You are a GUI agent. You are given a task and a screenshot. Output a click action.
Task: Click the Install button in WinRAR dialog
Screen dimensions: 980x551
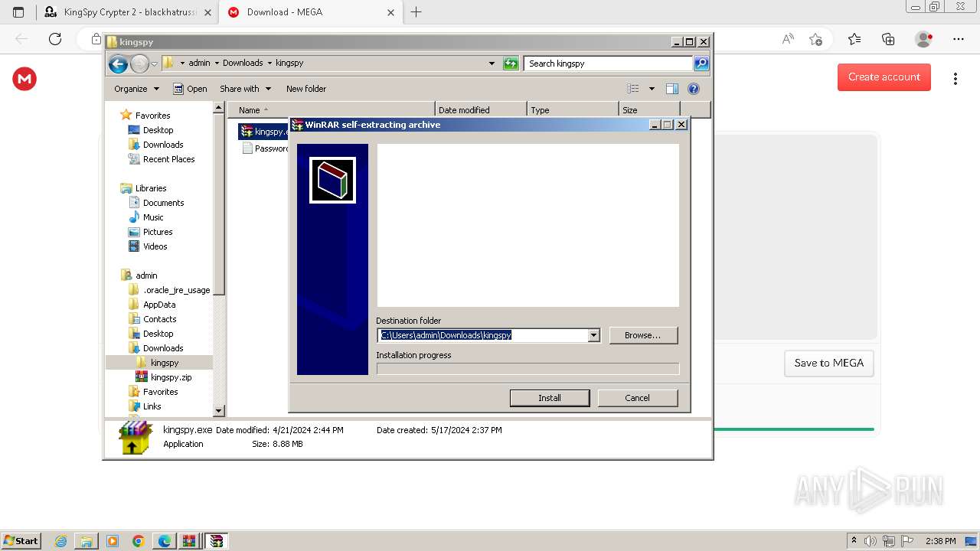click(x=550, y=398)
